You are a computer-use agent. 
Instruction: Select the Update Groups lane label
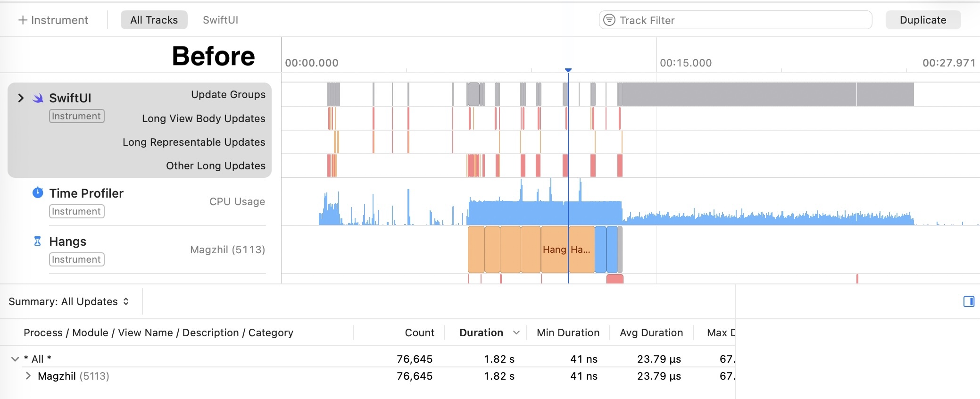[228, 94]
